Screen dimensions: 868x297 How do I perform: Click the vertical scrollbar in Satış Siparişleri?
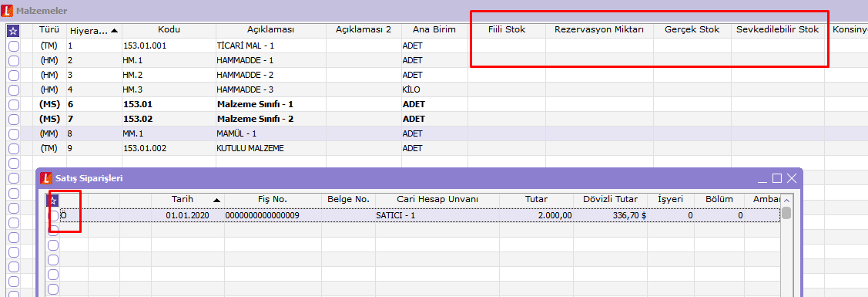tap(786, 244)
